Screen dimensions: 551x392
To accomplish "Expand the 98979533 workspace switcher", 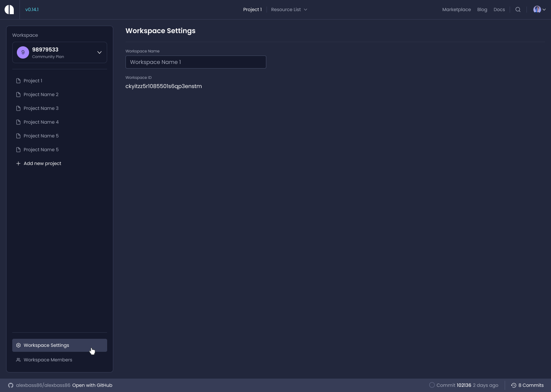I will point(99,52).
